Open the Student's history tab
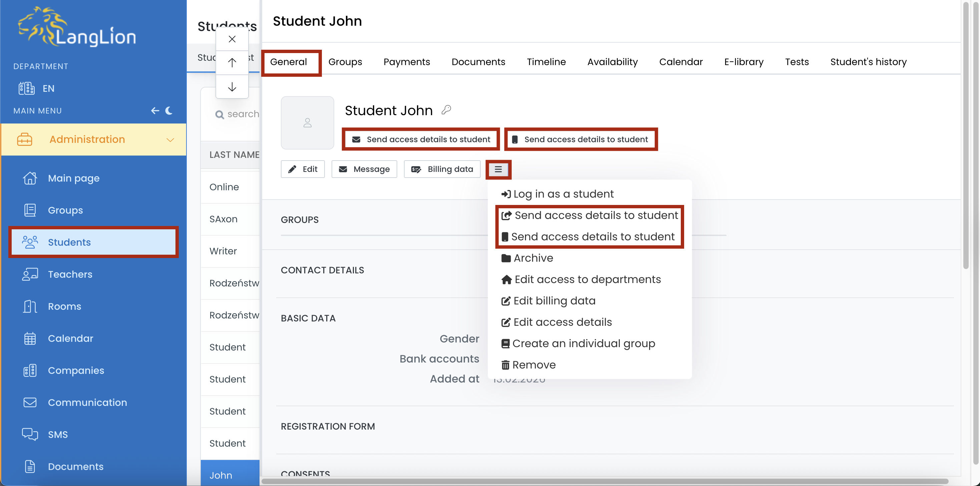This screenshot has height=486, width=980. 868,62
